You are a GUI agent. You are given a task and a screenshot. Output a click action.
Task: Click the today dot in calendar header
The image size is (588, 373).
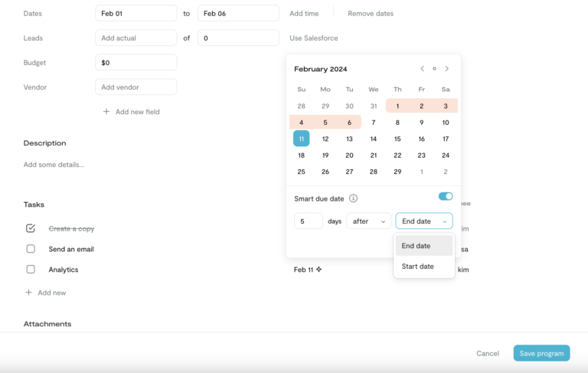[x=434, y=69]
